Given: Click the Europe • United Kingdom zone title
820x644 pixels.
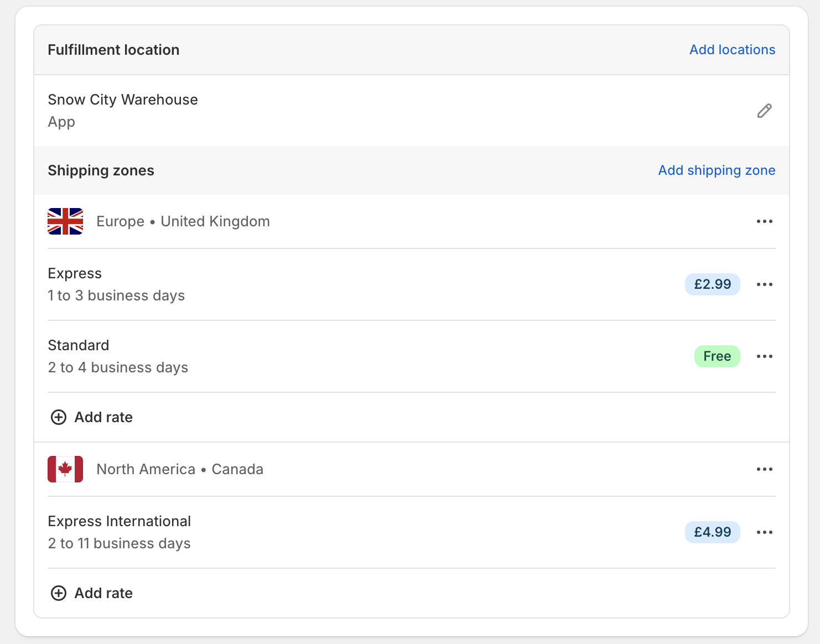Looking at the screenshot, I should pyautogui.click(x=183, y=221).
